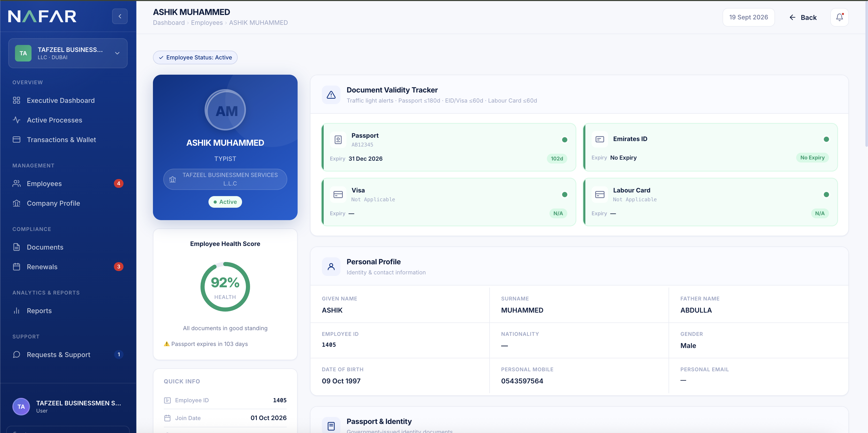Click the surname value MUHAMMED
This screenshot has height=433, width=868.
coord(522,310)
